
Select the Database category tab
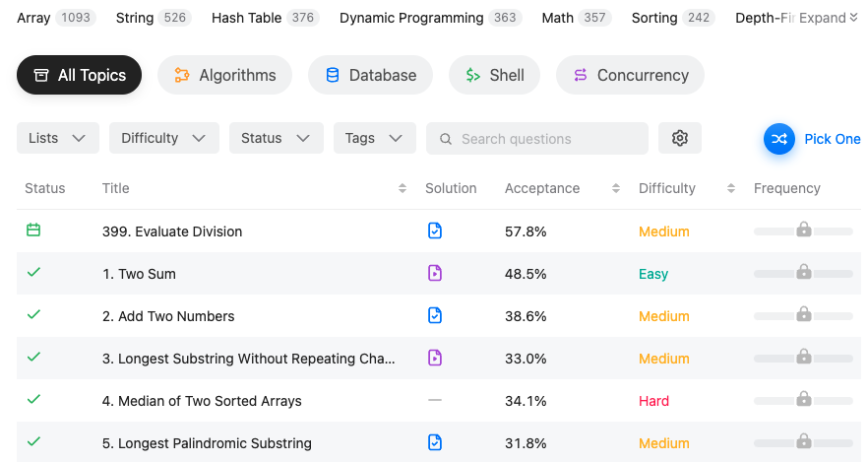[370, 75]
